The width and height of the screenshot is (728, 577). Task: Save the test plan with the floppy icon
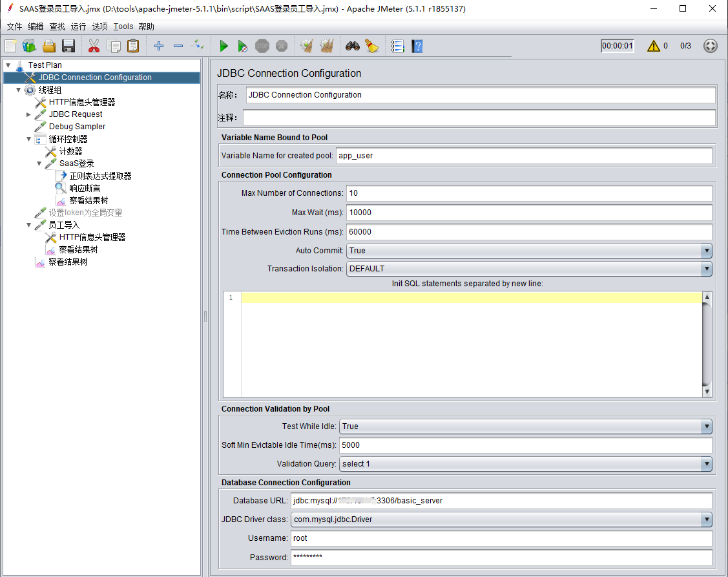click(68, 46)
